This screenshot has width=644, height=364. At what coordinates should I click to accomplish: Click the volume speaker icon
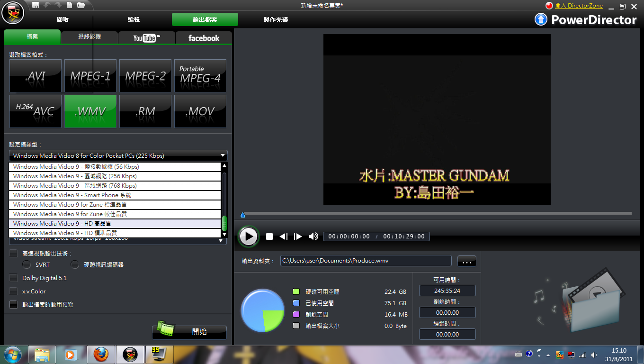coord(313,237)
